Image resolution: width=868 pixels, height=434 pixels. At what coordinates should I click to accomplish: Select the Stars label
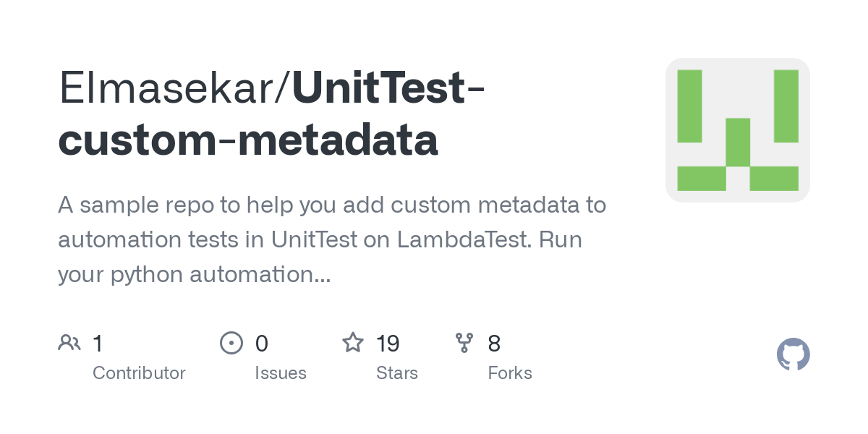pos(397,373)
